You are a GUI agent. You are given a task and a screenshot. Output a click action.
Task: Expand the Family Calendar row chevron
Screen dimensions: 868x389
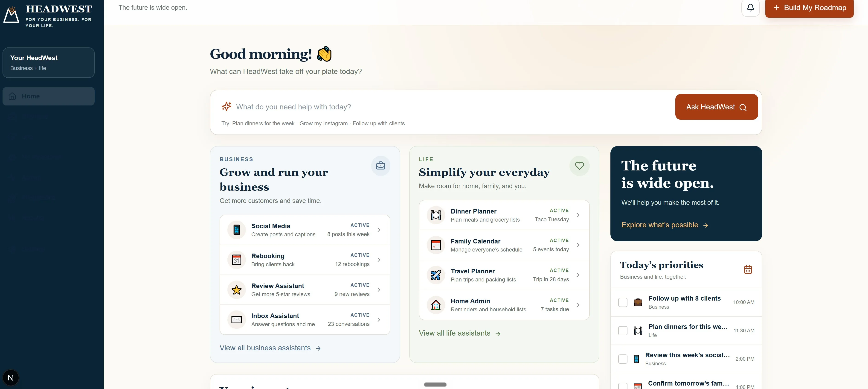[578, 245]
